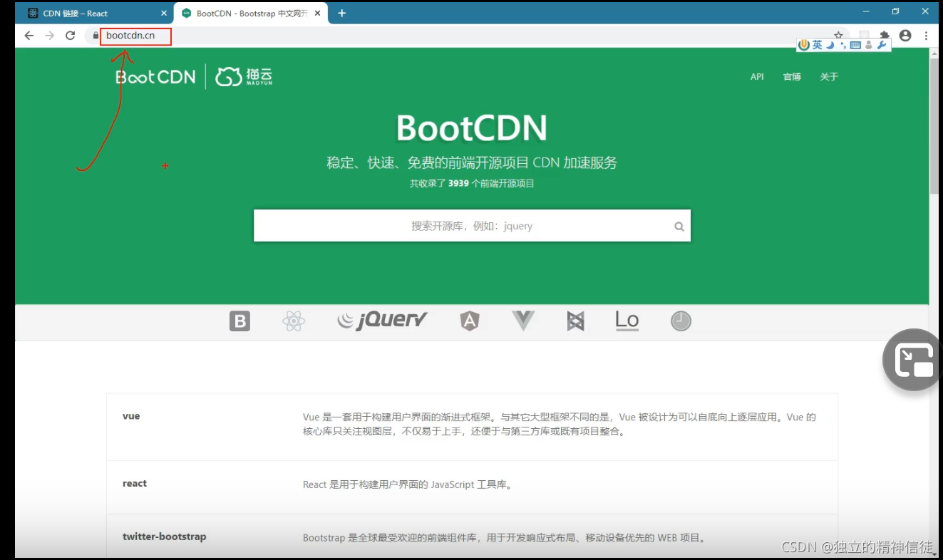Click the 猫云 MAOYUN logo
Image resolution: width=943 pixels, height=560 pixels.
(x=244, y=77)
